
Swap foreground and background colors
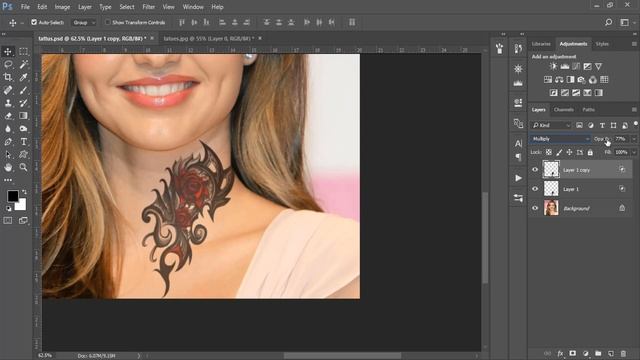click(x=24, y=192)
